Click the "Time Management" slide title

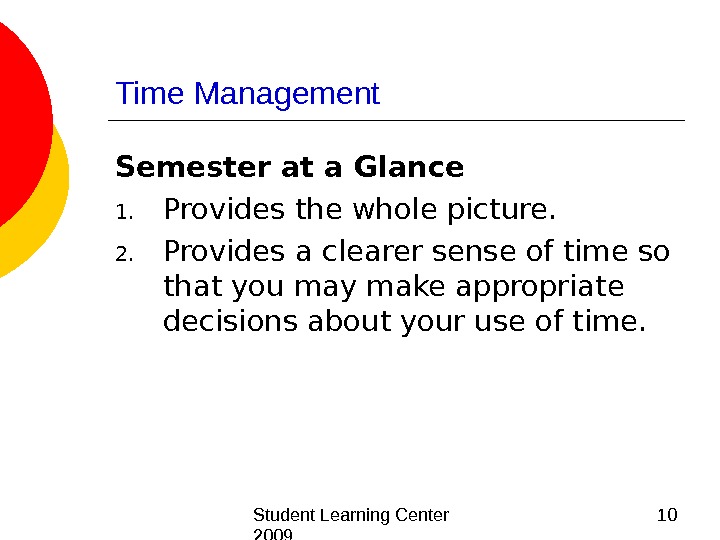click(247, 94)
